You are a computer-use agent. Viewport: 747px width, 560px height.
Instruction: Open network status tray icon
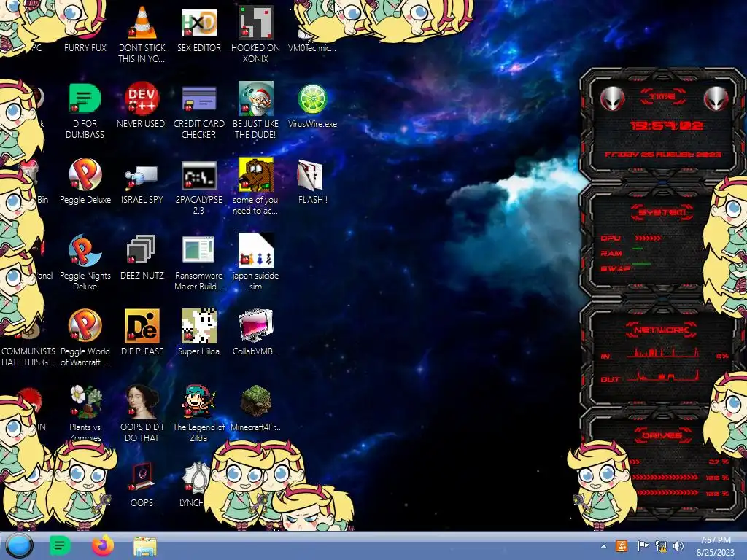(x=661, y=546)
